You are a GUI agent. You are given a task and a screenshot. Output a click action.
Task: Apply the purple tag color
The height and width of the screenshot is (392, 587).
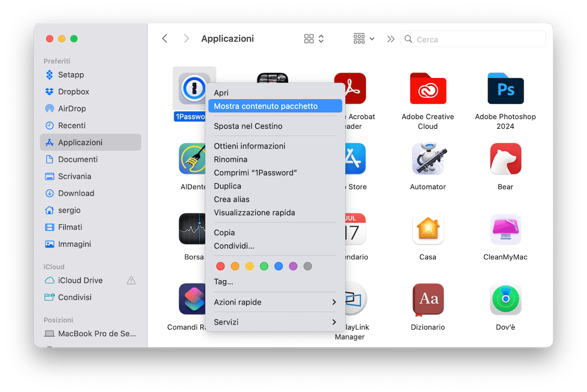click(293, 266)
